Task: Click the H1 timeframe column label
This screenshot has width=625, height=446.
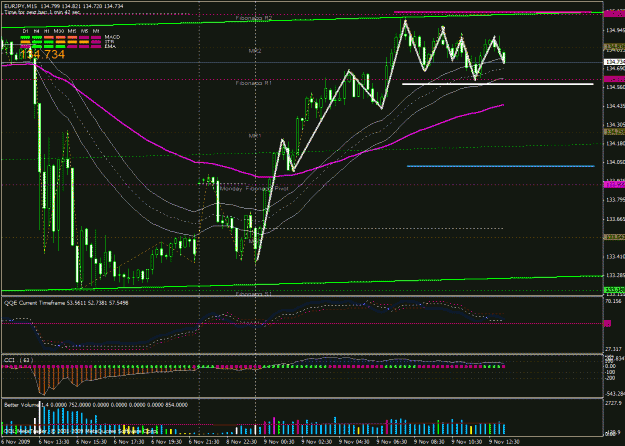Action: click(x=47, y=31)
